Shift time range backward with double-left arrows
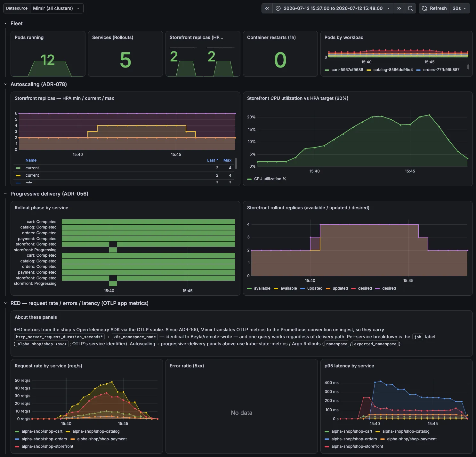This screenshot has width=476, height=457. point(267,8)
